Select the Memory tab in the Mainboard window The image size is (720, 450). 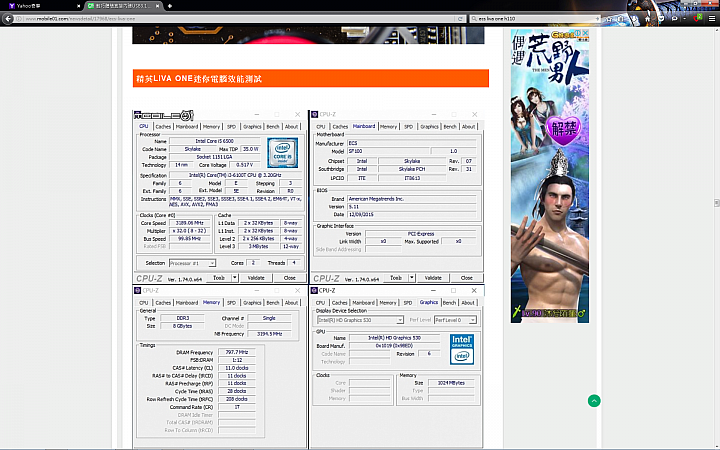coord(388,127)
